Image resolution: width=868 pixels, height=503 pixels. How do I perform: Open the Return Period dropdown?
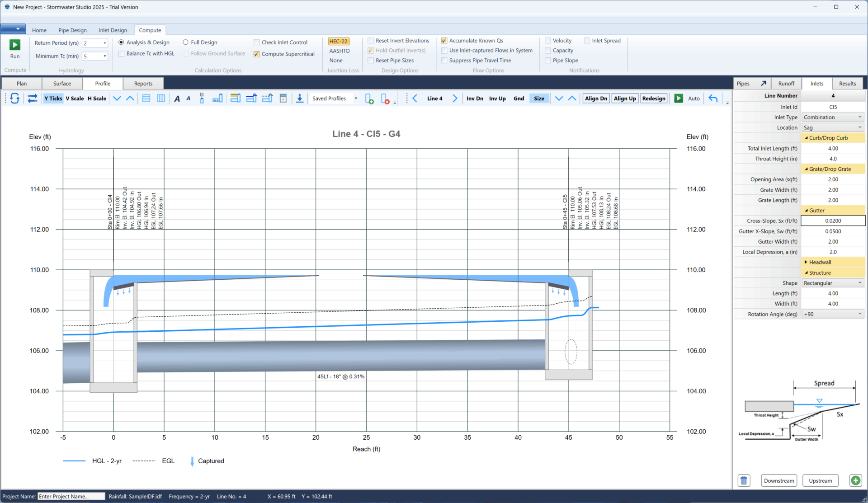[x=105, y=43]
